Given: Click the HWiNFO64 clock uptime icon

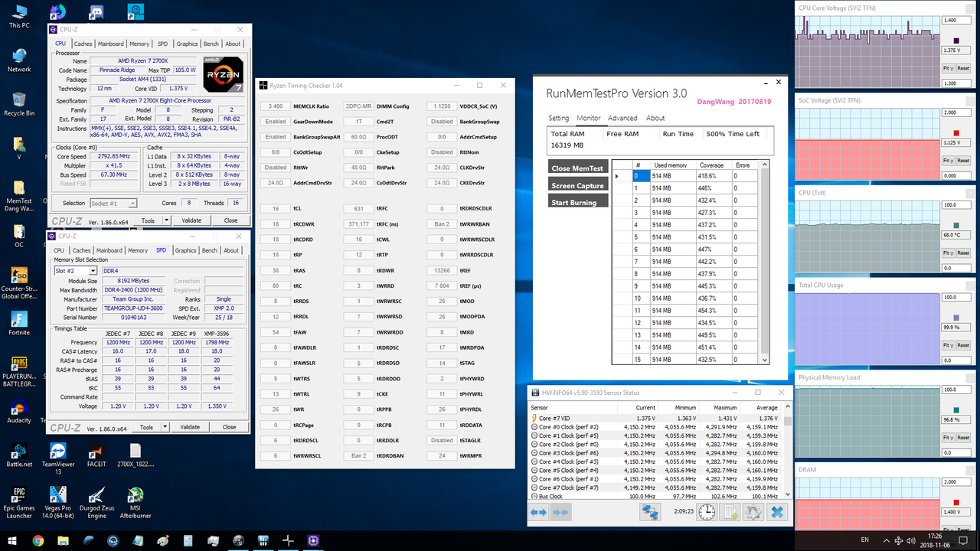Looking at the screenshot, I should point(706,511).
